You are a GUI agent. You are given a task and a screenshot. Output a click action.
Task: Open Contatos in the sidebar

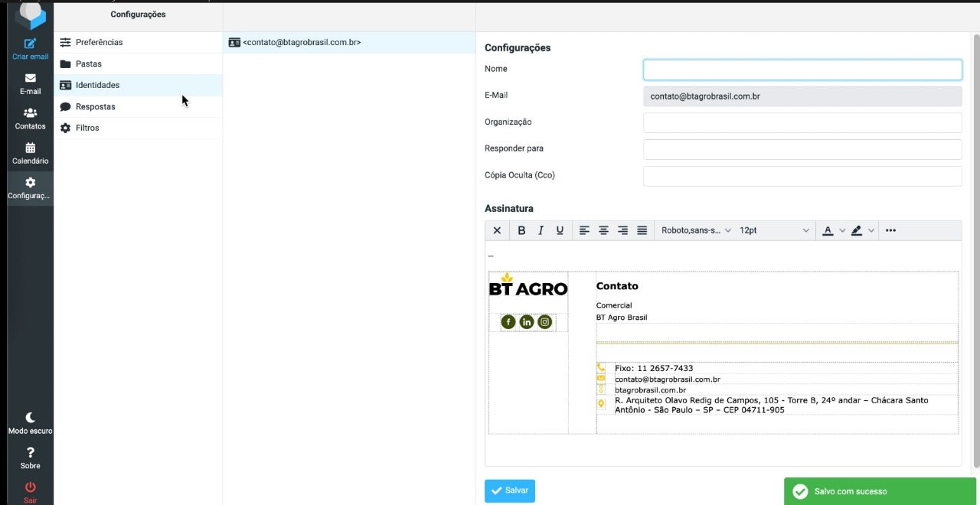pyautogui.click(x=30, y=113)
